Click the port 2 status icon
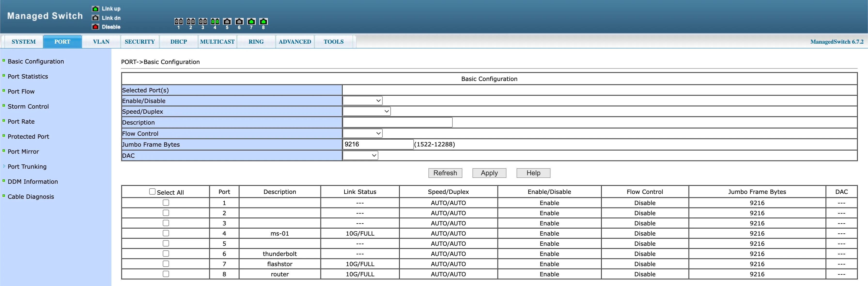This screenshot has width=868, height=286. click(191, 22)
